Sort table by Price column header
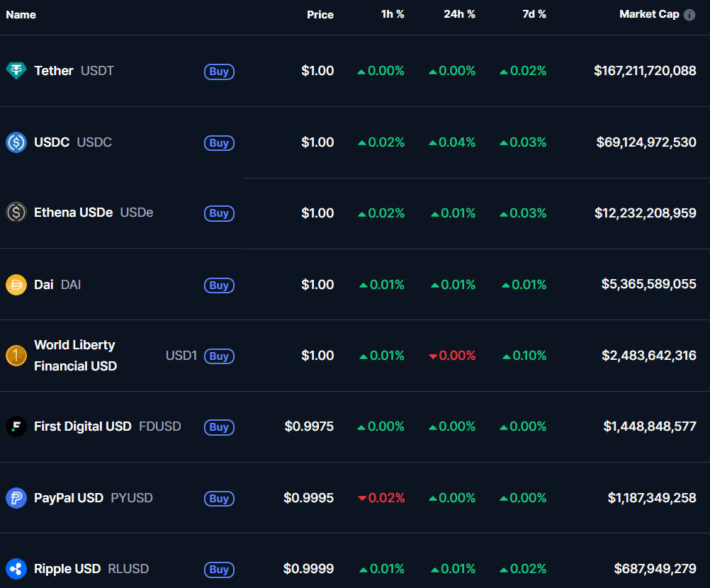710x588 pixels. [320, 15]
